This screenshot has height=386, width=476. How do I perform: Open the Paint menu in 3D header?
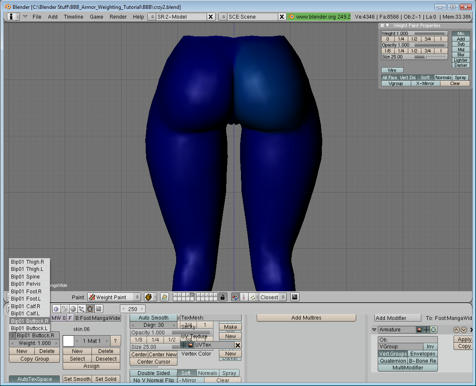tap(78, 297)
